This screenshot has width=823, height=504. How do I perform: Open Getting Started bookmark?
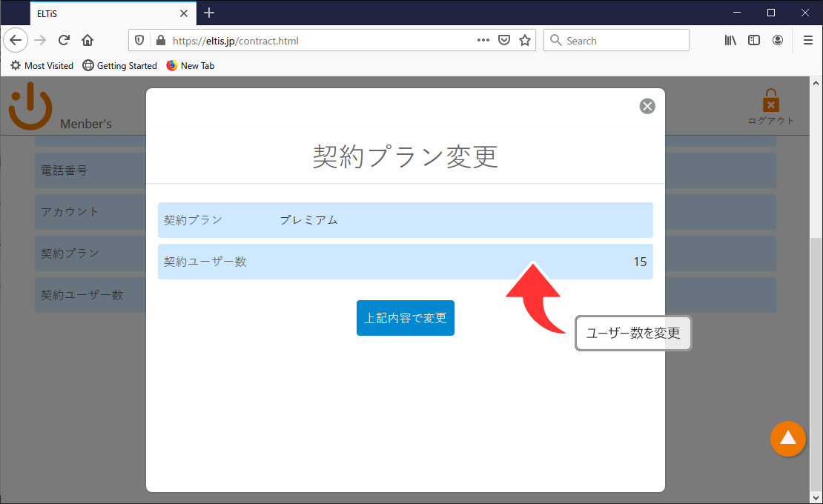(x=120, y=65)
